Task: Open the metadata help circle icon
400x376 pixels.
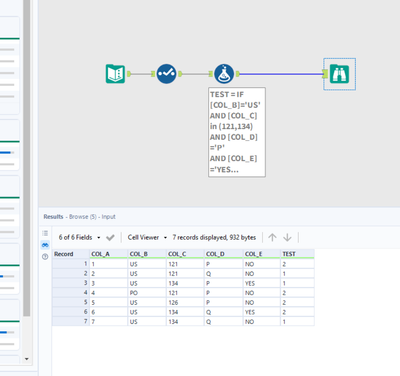Action: pyautogui.click(x=45, y=256)
